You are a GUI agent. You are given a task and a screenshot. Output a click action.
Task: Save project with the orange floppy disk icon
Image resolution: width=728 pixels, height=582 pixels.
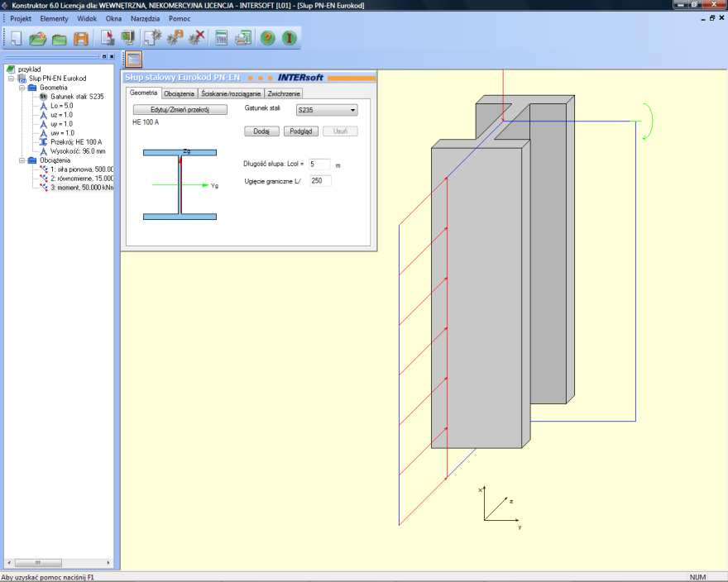pos(81,38)
